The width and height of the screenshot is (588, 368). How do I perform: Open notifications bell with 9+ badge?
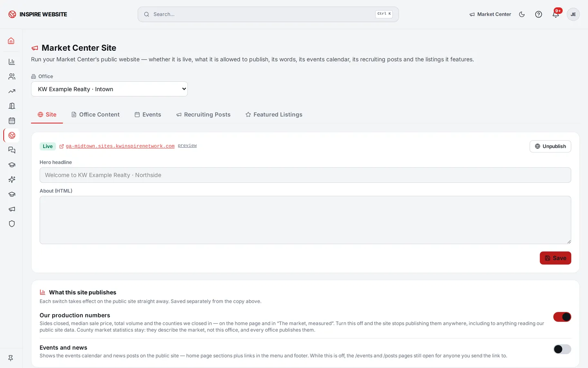pos(556,14)
